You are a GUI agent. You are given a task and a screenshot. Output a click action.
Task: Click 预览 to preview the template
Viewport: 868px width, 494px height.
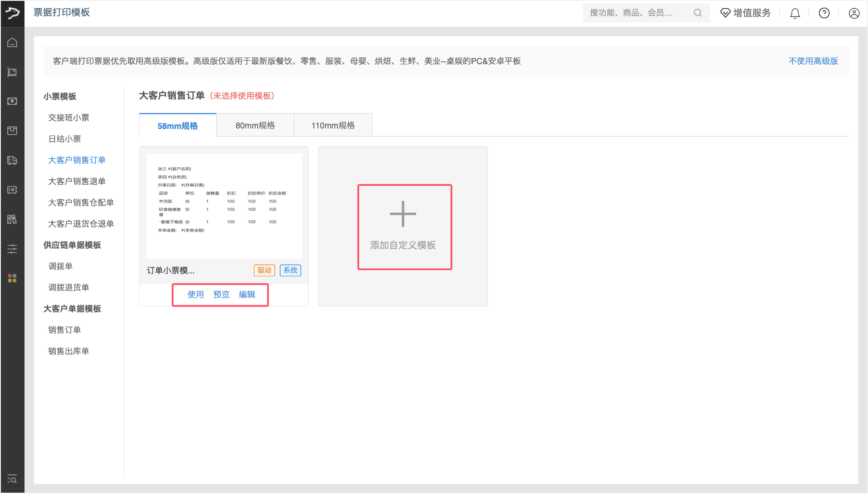pyautogui.click(x=221, y=294)
